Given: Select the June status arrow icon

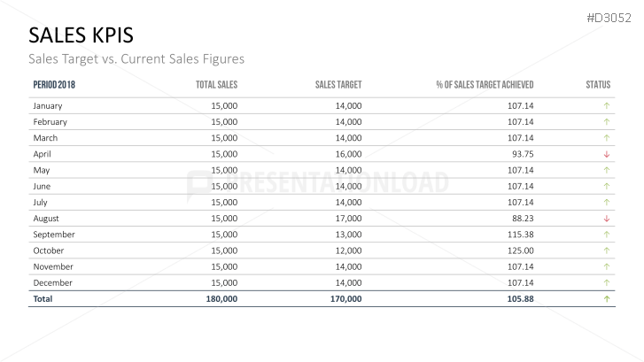Looking at the screenshot, I should click(x=607, y=186).
